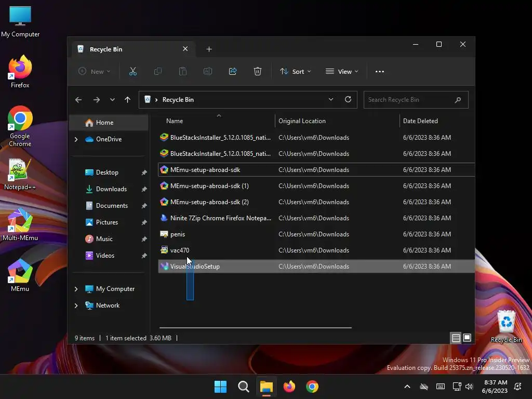Select Home in the navigation pane

point(109,123)
